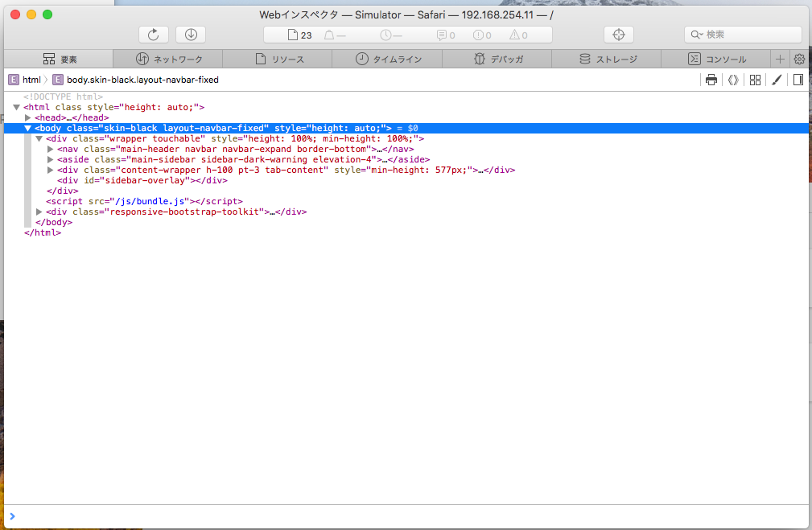Select the sidebar-overlay div row
The image size is (812, 530).
point(142,181)
